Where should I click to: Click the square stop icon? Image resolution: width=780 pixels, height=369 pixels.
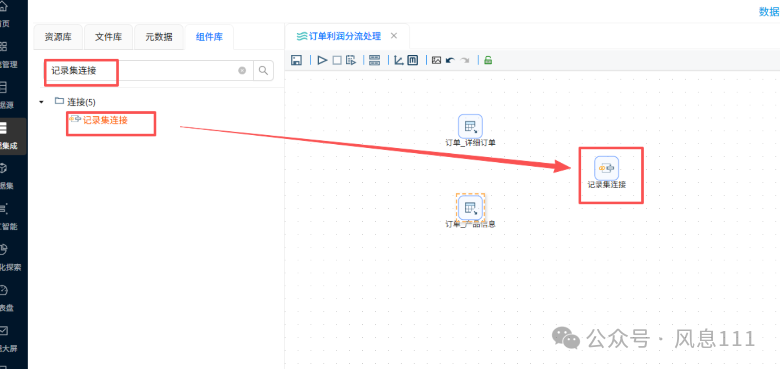pos(337,60)
